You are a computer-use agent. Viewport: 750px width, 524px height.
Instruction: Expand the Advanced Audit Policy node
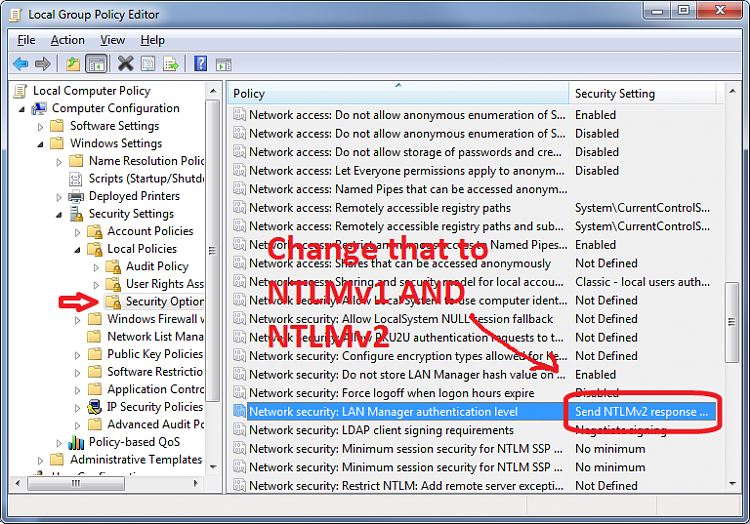click(77, 425)
